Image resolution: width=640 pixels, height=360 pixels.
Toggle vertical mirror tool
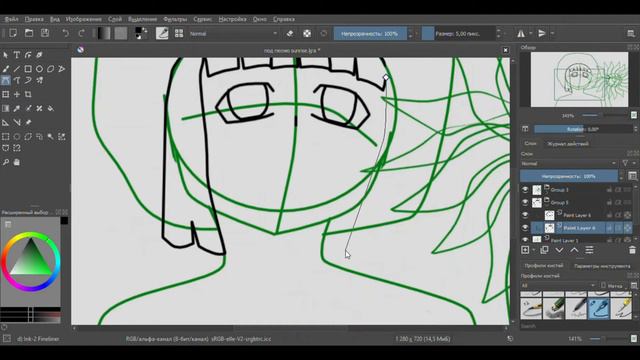(542, 33)
